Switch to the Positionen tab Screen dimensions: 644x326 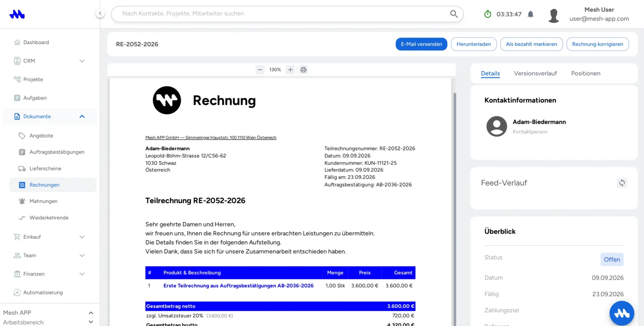pyautogui.click(x=586, y=74)
